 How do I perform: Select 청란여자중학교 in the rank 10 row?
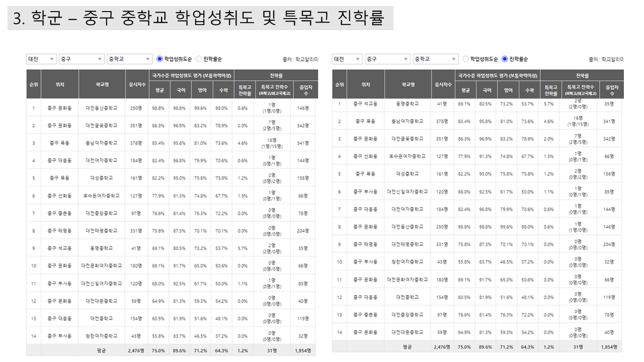click(x=408, y=262)
